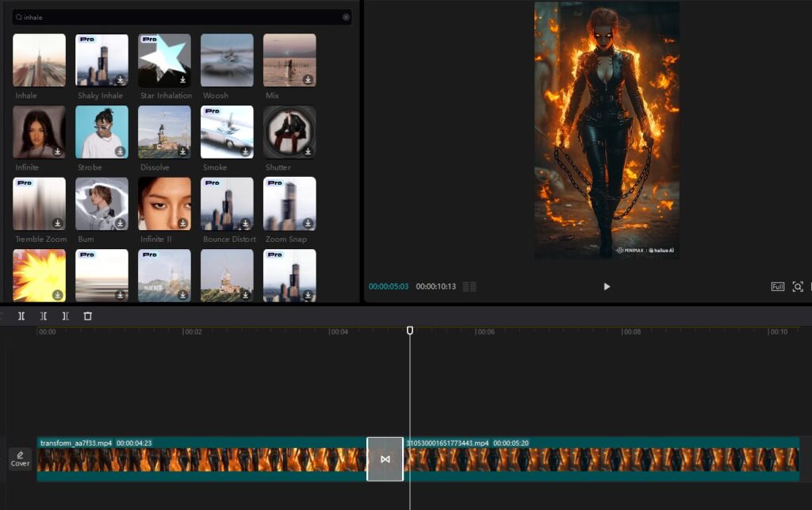This screenshot has width=812, height=510.
Task: Download the Burn transition
Action: click(121, 223)
